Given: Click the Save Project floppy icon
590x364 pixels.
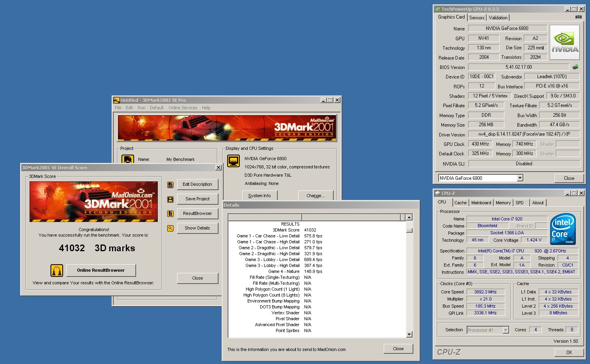Looking at the screenshot, I should [x=170, y=200].
